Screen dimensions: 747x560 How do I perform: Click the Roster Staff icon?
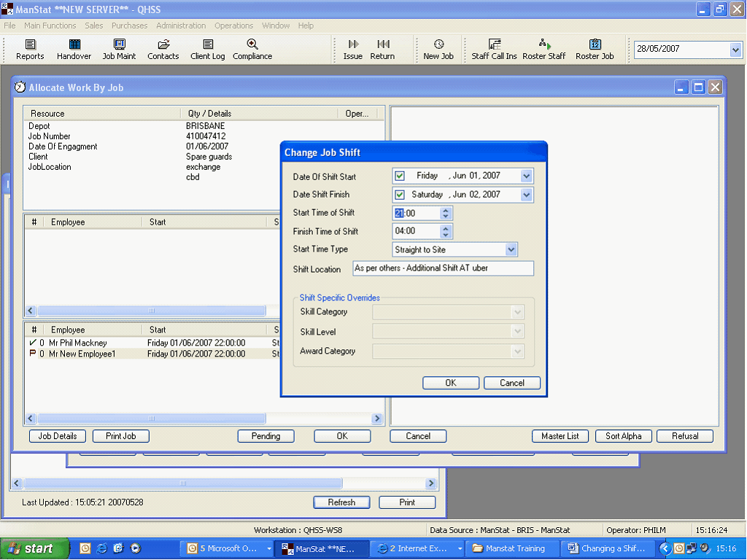[x=544, y=45]
